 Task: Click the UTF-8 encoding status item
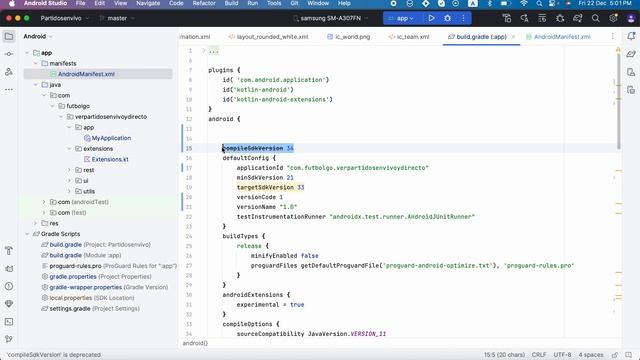562,355
